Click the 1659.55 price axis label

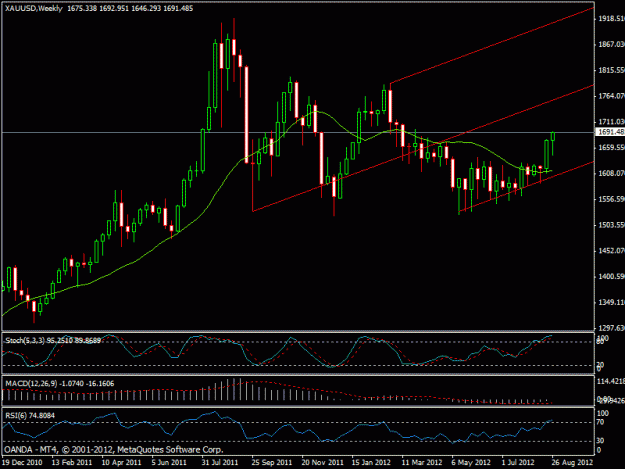[x=611, y=147]
